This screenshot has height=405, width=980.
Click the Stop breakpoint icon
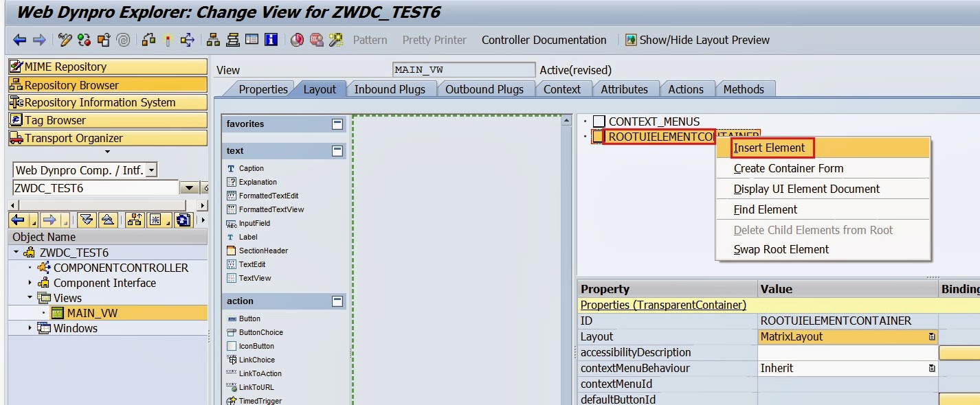coord(316,40)
